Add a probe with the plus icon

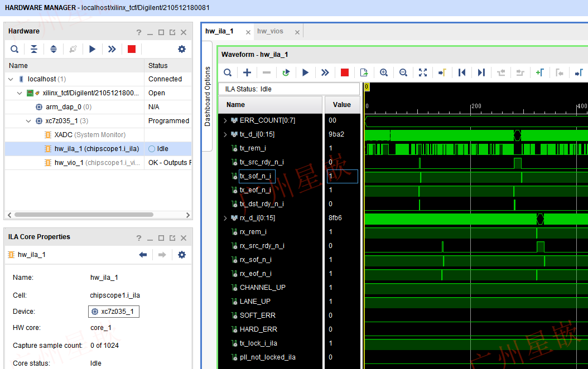(247, 72)
